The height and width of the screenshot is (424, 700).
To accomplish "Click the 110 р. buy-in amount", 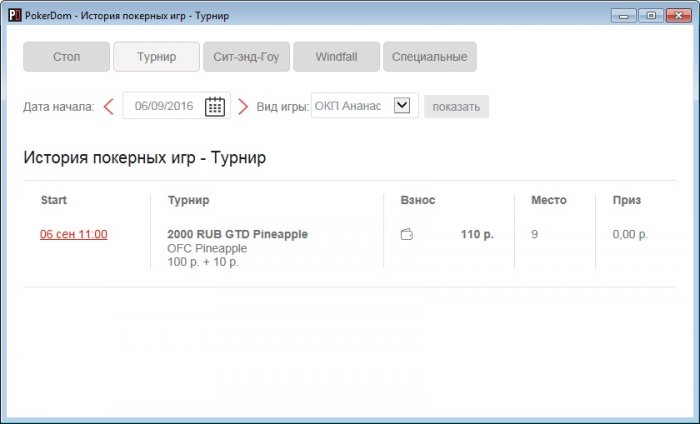I will [x=477, y=234].
